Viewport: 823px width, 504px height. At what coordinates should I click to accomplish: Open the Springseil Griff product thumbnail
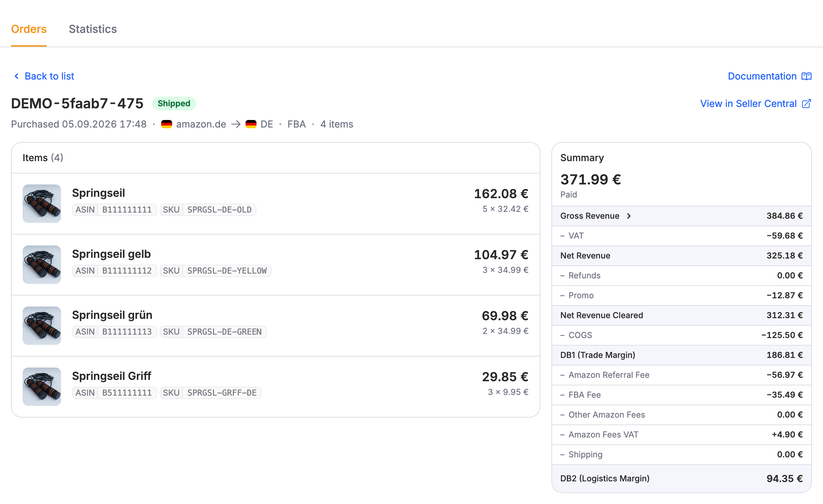[42, 387]
